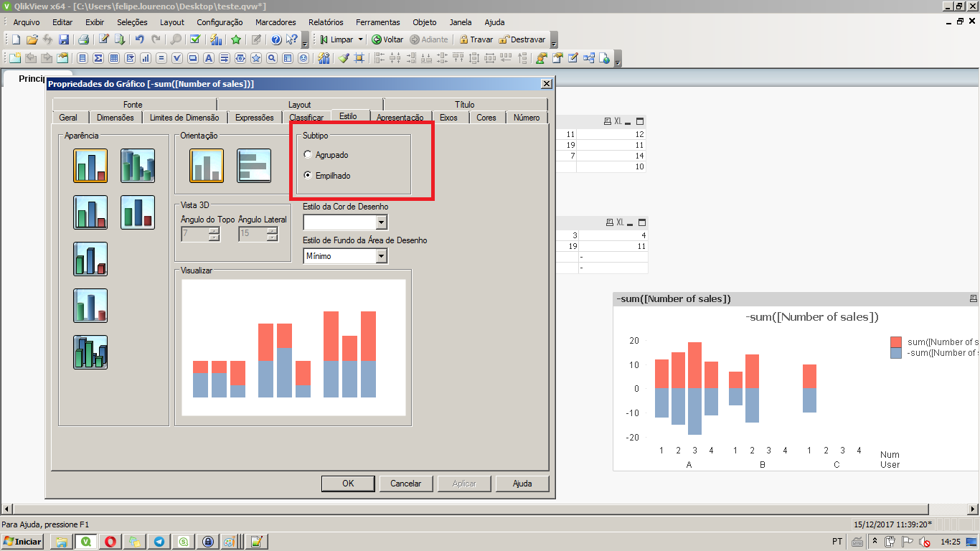
Task: Open Opera browser from the taskbar
Action: coord(110,542)
